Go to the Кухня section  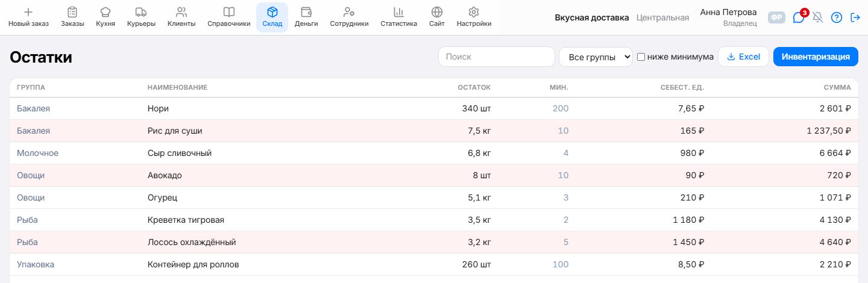pyautogui.click(x=105, y=17)
